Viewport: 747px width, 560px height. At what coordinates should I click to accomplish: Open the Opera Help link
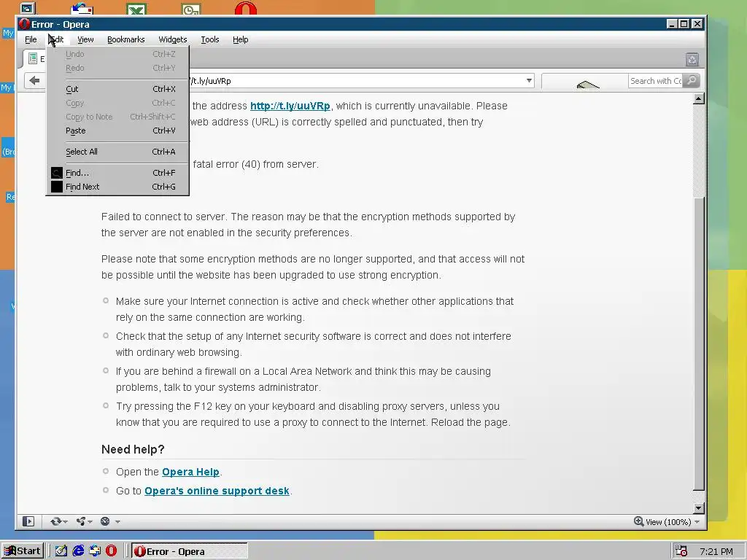coord(190,472)
